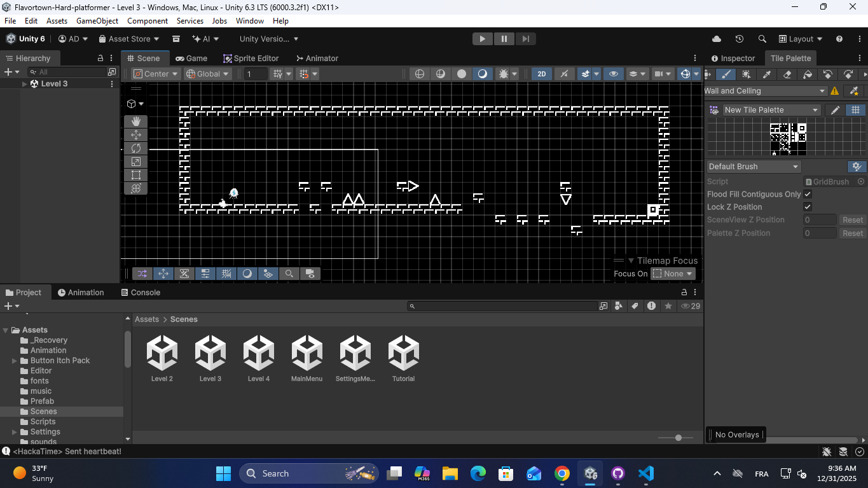
Task: Open the Default Brush dropdown
Action: [x=754, y=167]
